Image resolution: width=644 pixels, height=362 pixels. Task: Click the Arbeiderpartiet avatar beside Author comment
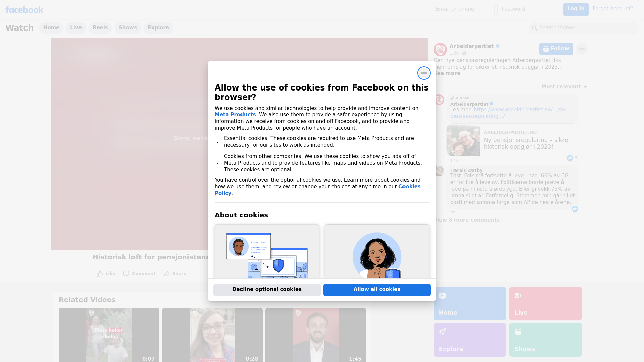tap(440, 100)
